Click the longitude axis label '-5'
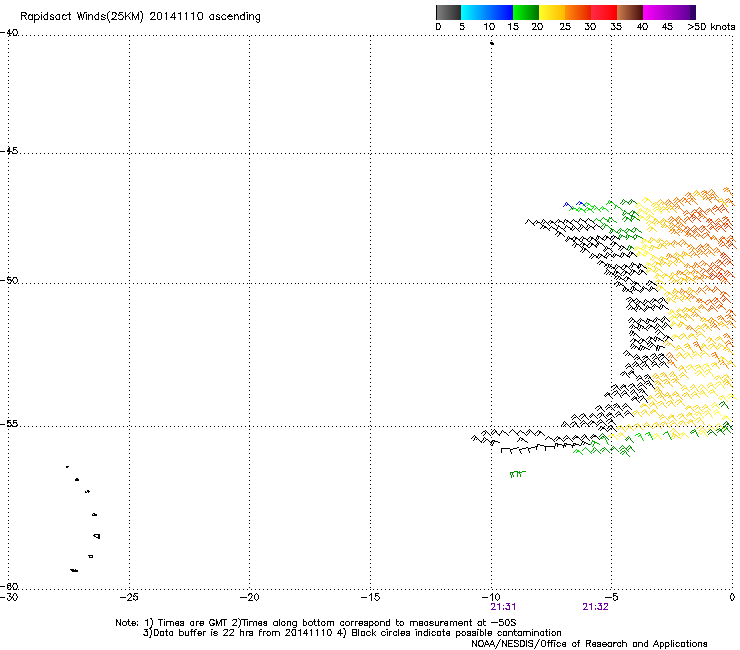This screenshot has height=650, width=740. 611,598
